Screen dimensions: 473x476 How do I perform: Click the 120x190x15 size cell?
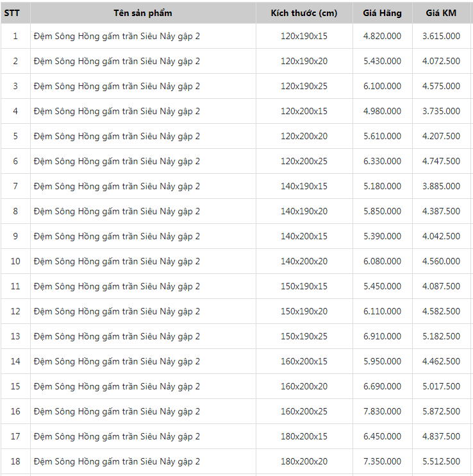pyautogui.click(x=304, y=36)
